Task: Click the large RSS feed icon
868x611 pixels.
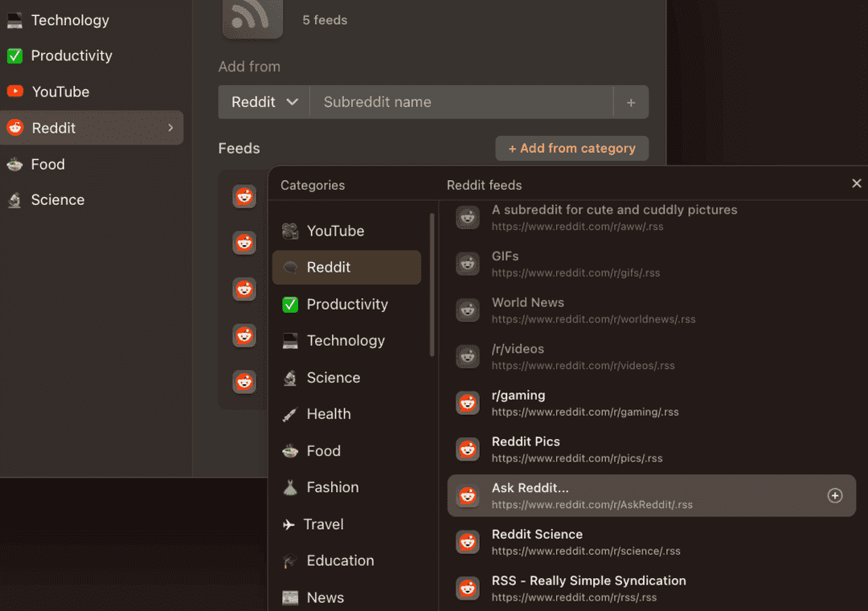Action: click(252, 18)
